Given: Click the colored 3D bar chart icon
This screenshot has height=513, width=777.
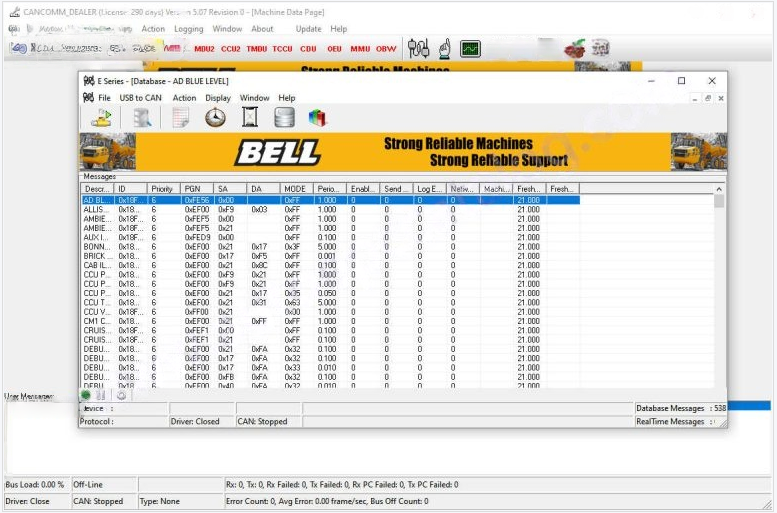Looking at the screenshot, I should pos(318,118).
